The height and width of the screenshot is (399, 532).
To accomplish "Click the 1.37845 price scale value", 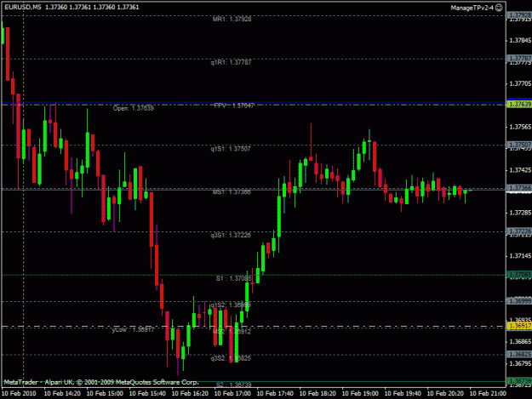I will coord(520,40).
